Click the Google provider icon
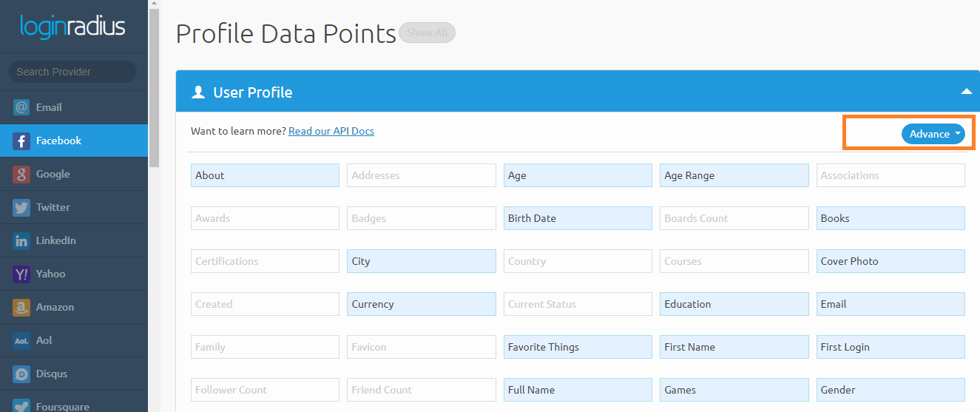The height and width of the screenshot is (412, 980). 21,174
